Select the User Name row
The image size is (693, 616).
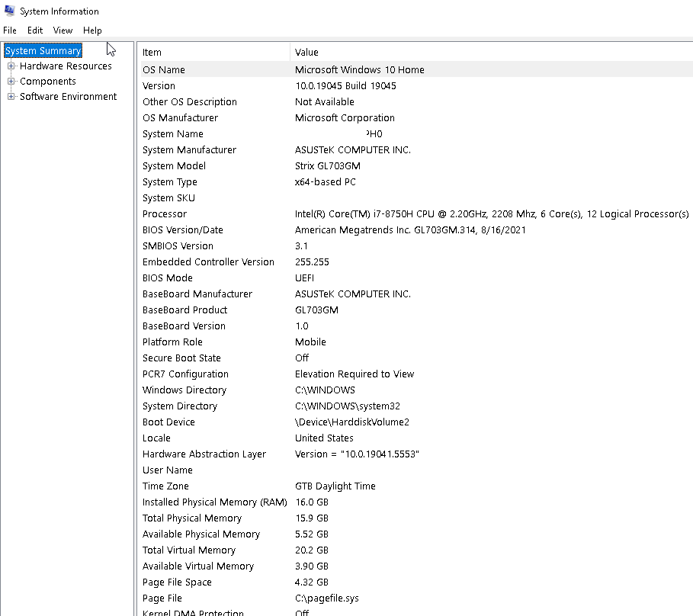(x=417, y=470)
